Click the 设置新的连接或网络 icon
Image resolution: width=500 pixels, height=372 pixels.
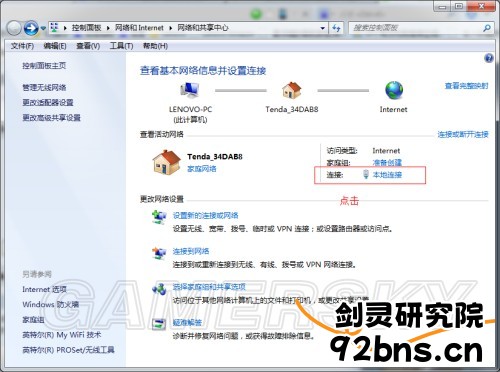(x=159, y=217)
